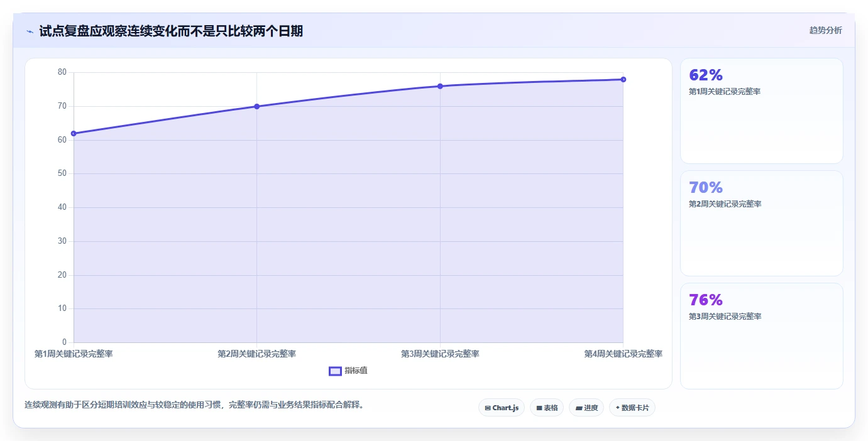Click the 第1周 data point on the line
The height and width of the screenshot is (441, 868).
[x=74, y=133]
